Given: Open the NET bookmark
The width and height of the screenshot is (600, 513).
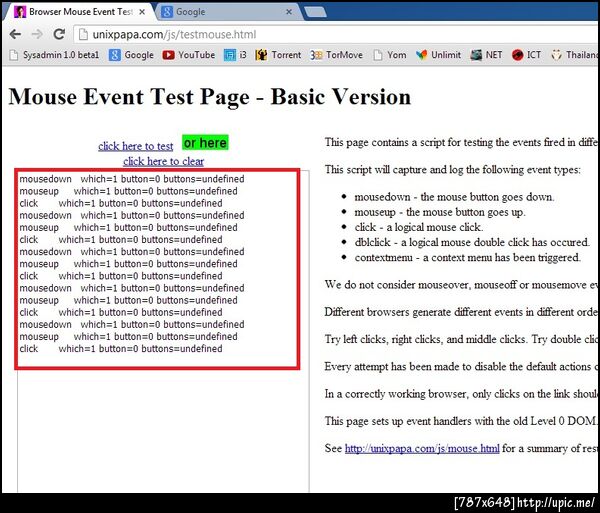Looking at the screenshot, I should point(486,55).
